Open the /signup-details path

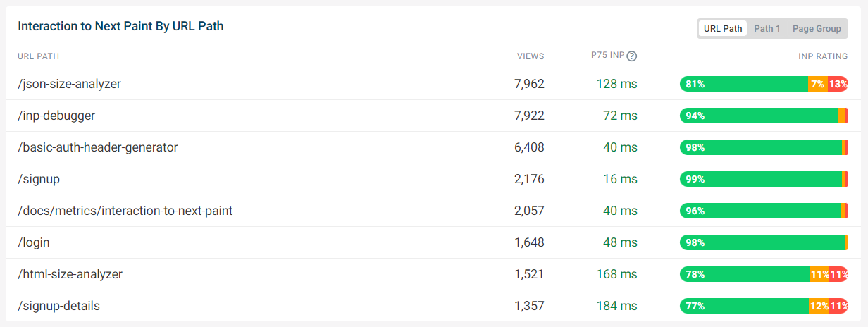tap(58, 306)
